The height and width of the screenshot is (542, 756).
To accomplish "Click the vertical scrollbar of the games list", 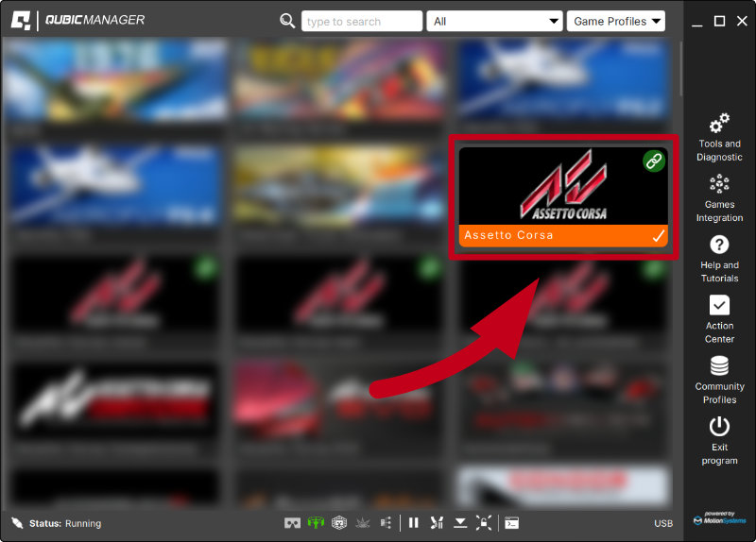I will 680,68.
